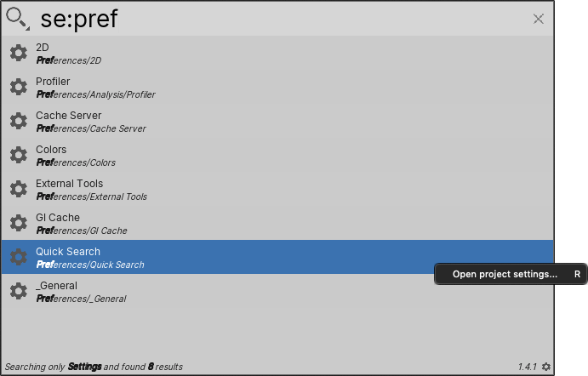Select the GI Cache result row
Image resolution: width=588 pixels, height=376 pixels.
277,223
